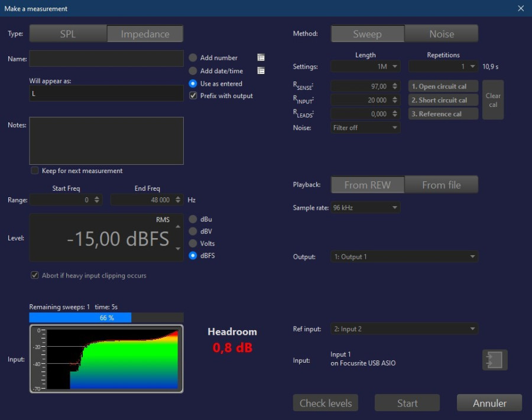Click the Annuler button

pos(489,403)
